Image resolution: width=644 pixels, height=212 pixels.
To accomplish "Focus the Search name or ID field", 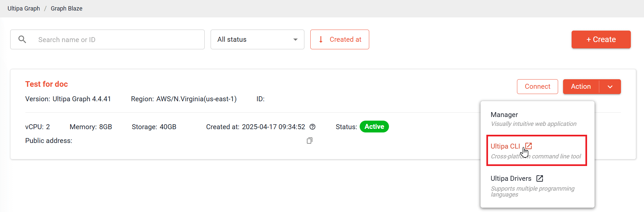I will 107,39.
